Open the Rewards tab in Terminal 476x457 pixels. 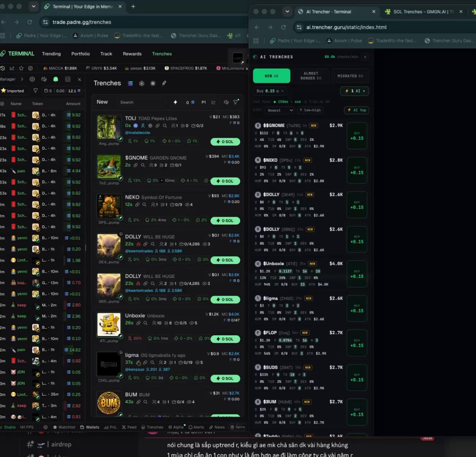click(x=132, y=54)
